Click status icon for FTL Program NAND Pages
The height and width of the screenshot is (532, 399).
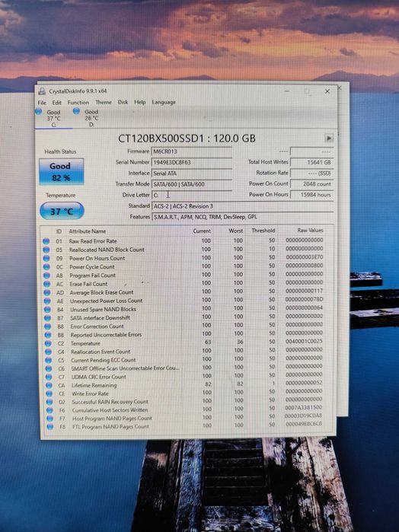pos(50,426)
